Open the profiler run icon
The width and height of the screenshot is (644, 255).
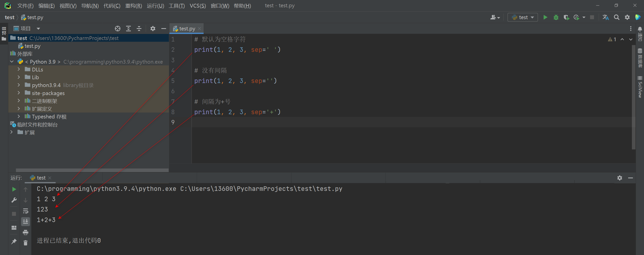coord(576,17)
